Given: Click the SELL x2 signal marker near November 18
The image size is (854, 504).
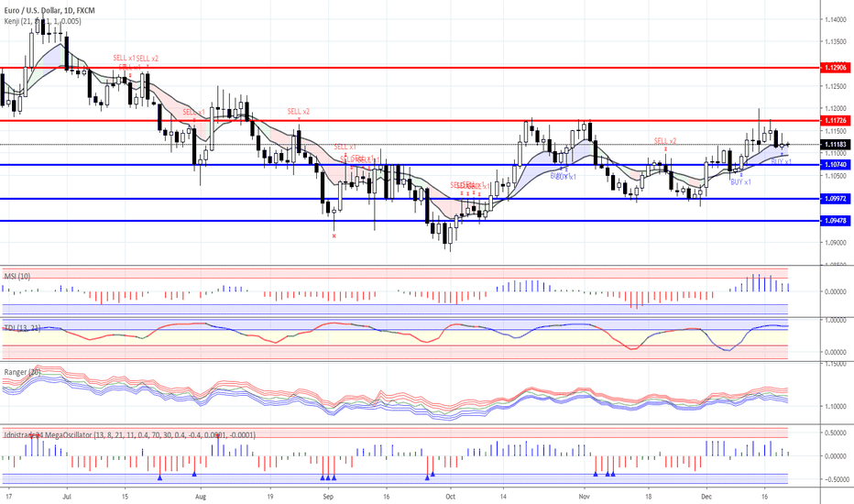Looking at the screenshot, I should 665,141.
